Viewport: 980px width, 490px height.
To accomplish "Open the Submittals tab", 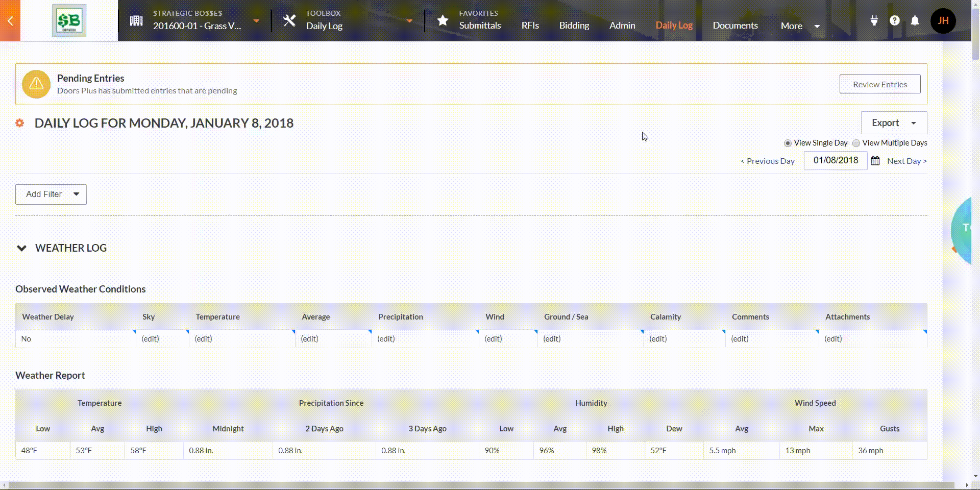I will [480, 26].
